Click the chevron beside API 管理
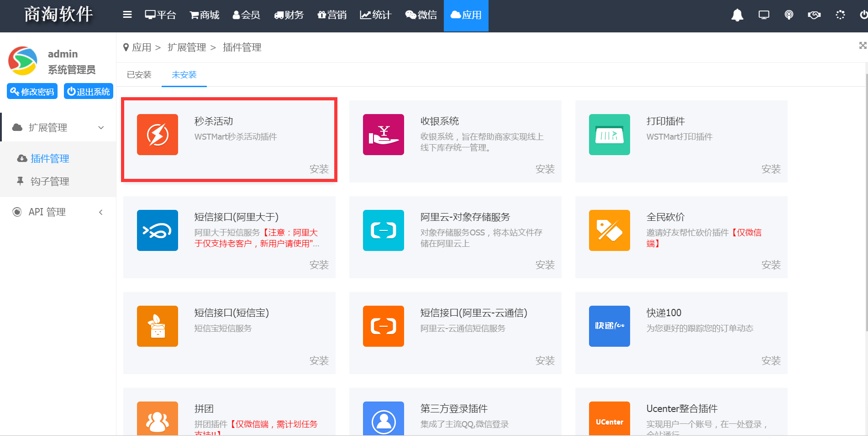This screenshot has height=438, width=868. point(101,212)
